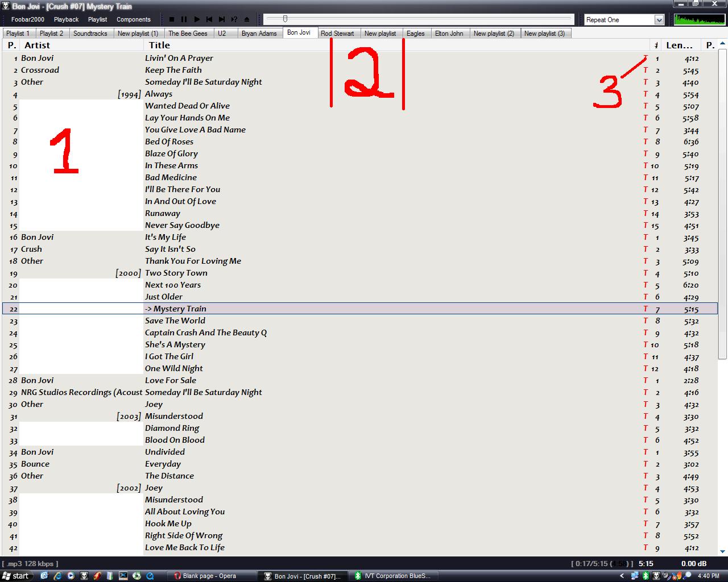This screenshot has height=582, width=728.
Task: Skip to the next track
Action: tap(222, 19)
